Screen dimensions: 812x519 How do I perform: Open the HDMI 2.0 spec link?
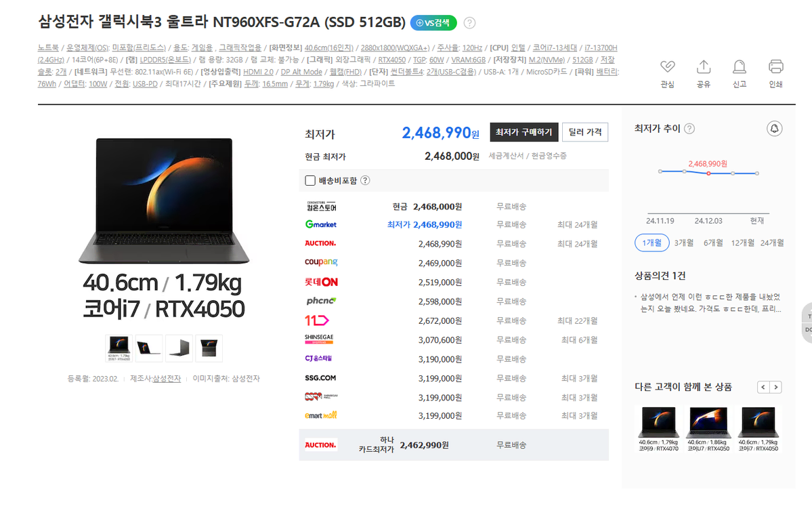click(258, 71)
